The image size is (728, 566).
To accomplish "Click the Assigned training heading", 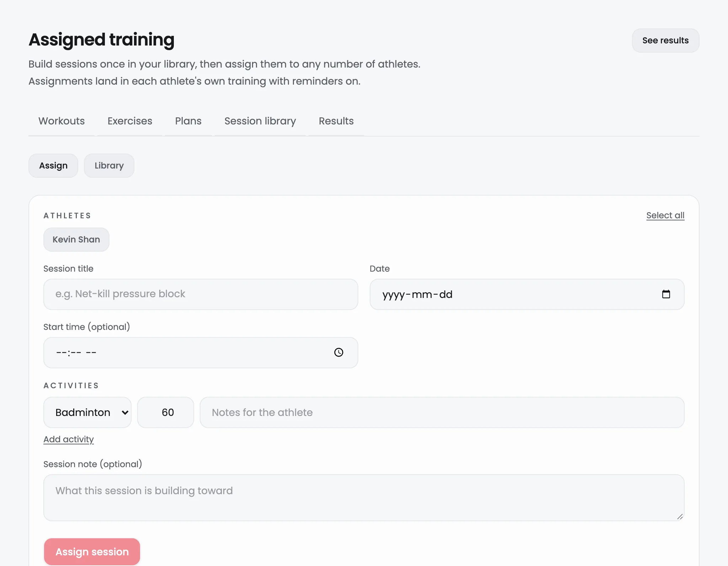I will pos(102,39).
